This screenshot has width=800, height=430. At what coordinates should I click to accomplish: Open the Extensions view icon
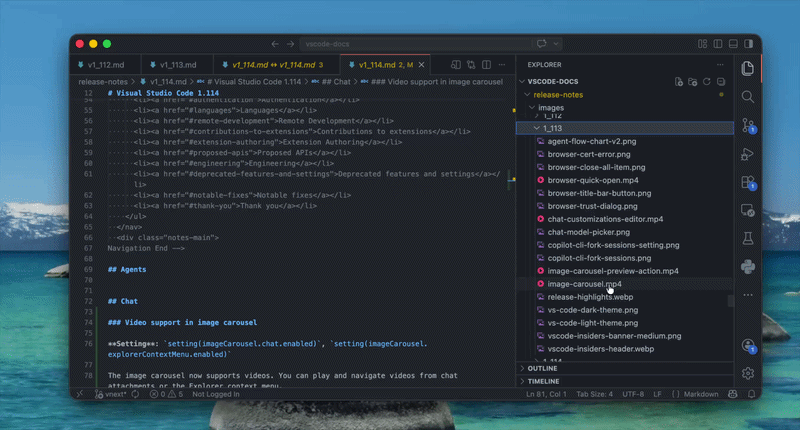point(747,182)
